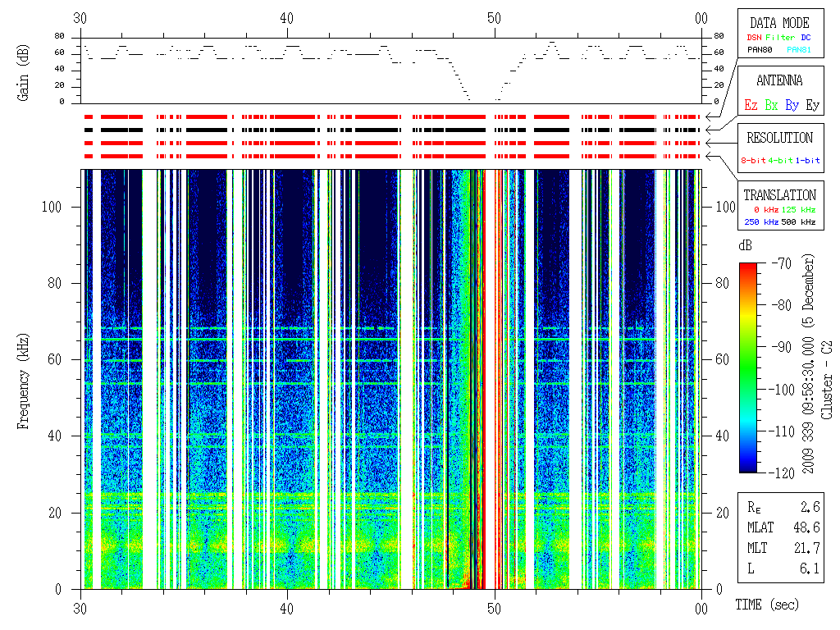Image resolution: width=840 pixels, height=630 pixels.
Task: Click the Gain (dB) axis title
Action: click(24, 71)
